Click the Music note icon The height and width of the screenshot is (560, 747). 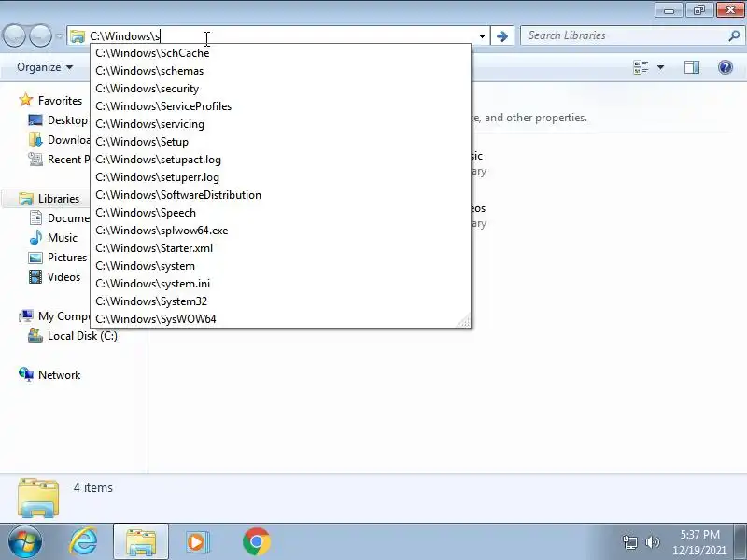pos(35,237)
